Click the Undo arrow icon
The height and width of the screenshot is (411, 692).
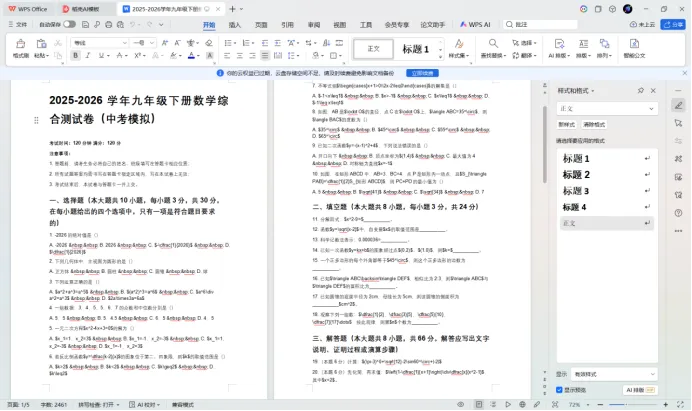132,25
